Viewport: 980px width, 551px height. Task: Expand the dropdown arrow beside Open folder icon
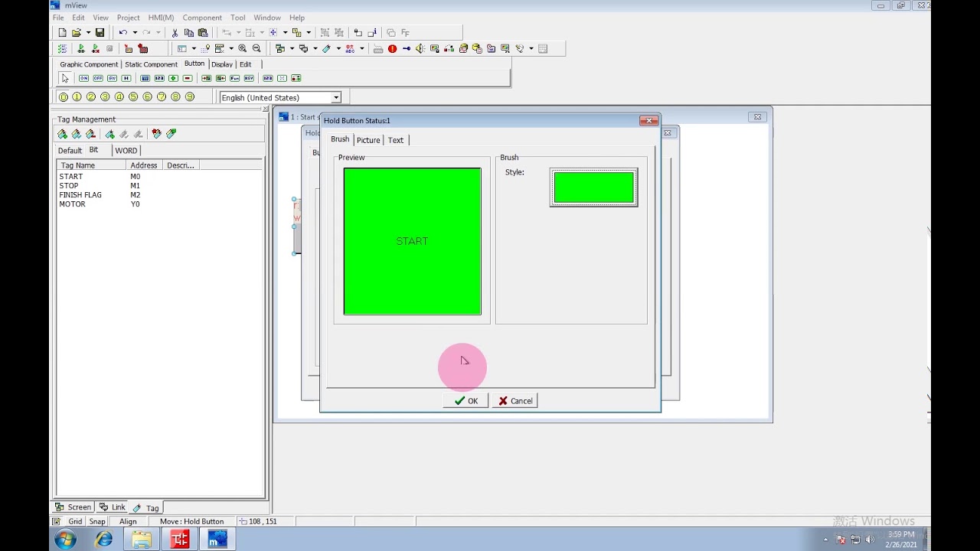click(x=88, y=33)
